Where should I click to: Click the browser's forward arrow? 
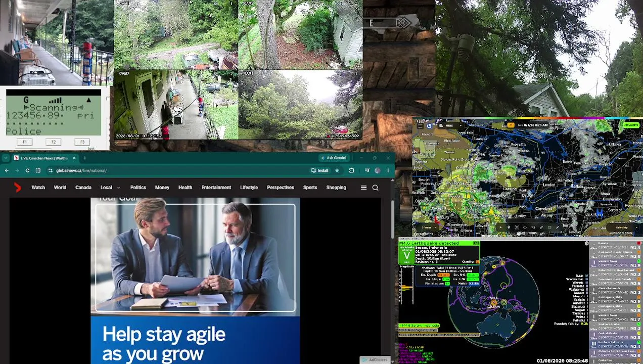tap(17, 171)
